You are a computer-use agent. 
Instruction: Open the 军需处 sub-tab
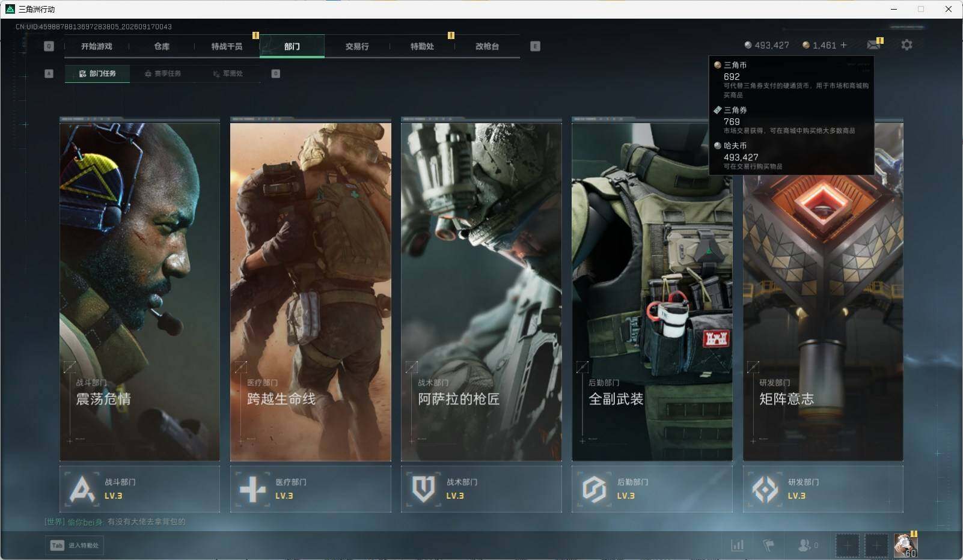coord(228,73)
